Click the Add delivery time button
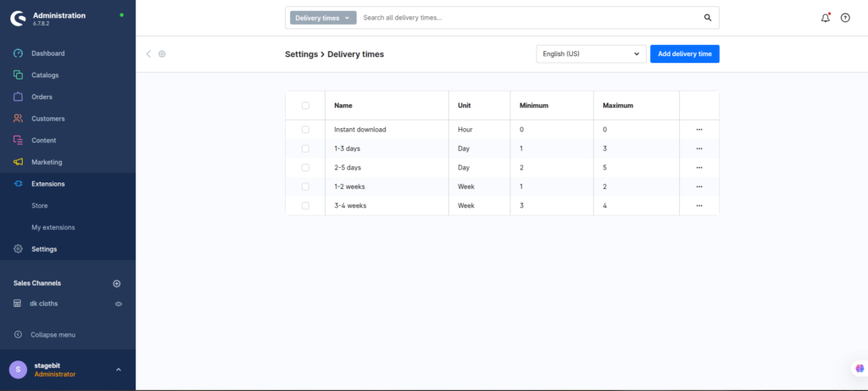 point(685,53)
